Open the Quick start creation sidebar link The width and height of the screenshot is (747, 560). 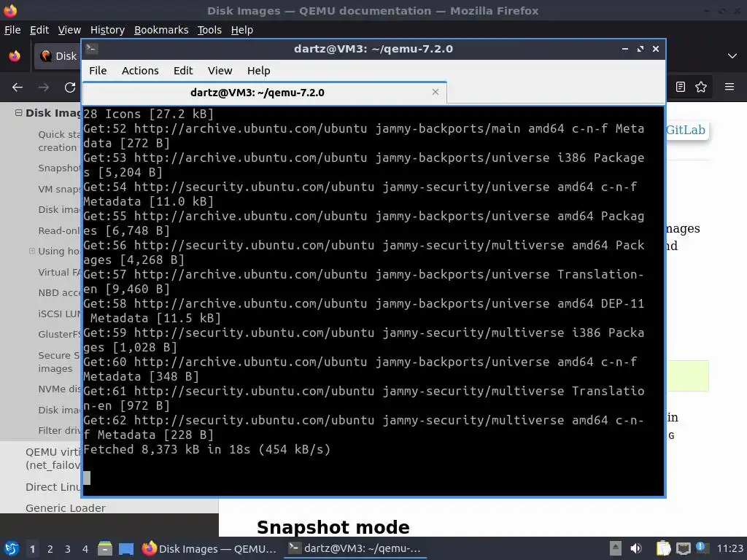coord(59,141)
